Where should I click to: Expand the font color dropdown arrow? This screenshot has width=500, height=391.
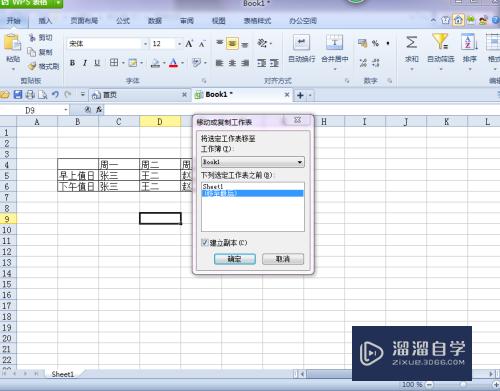coord(182,63)
